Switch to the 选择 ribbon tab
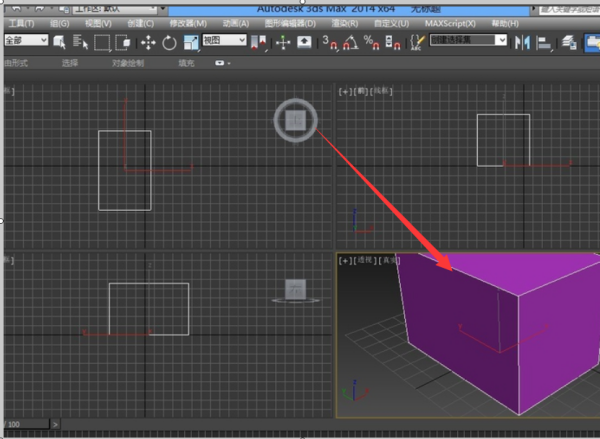The width and height of the screenshot is (600, 439). (70, 63)
